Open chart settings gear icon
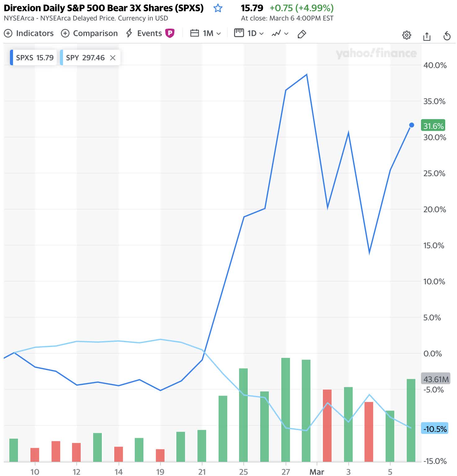 point(406,35)
